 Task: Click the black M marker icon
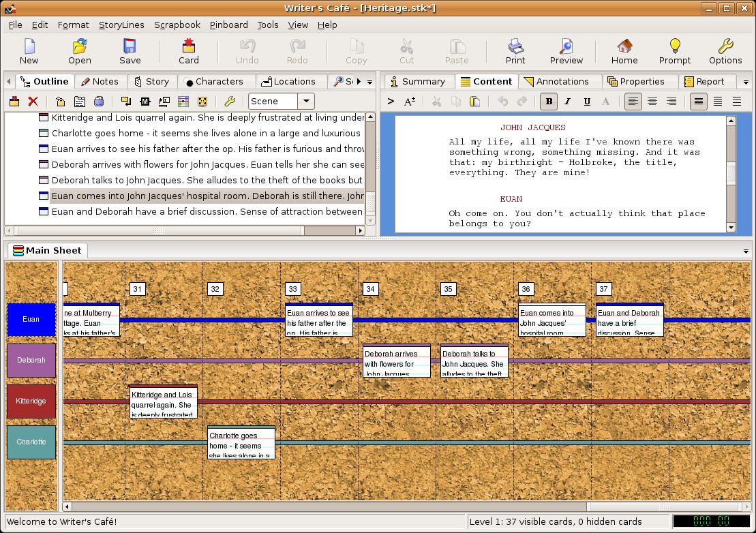click(x=145, y=101)
